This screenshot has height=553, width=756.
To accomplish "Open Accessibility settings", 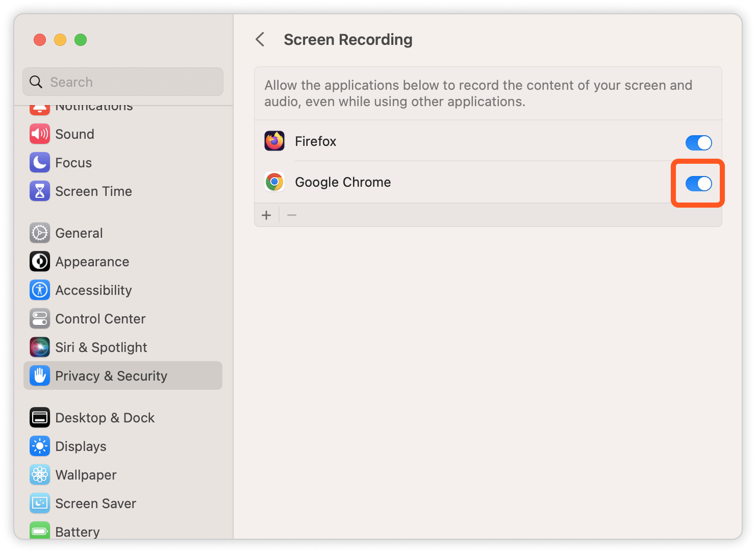I will (123, 290).
